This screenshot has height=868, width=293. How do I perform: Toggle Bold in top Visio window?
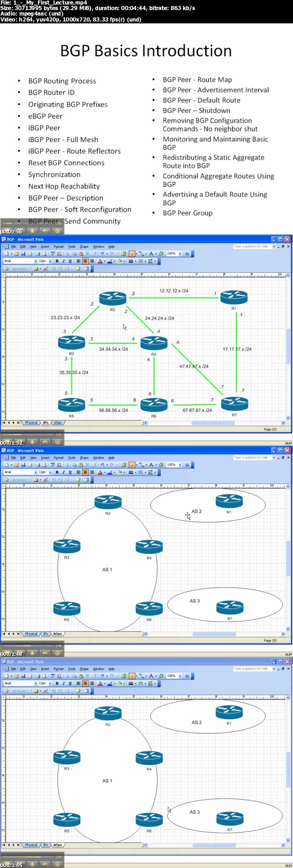(57, 261)
